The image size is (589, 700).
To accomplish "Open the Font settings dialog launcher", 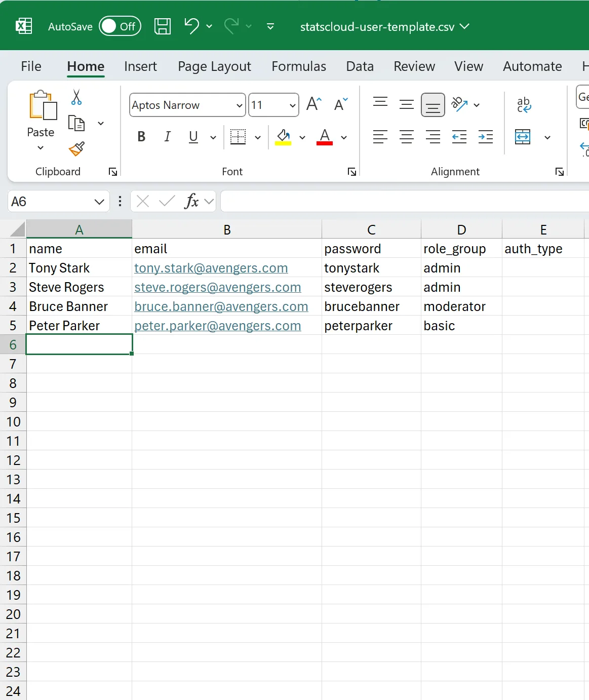I will [352, 172].
